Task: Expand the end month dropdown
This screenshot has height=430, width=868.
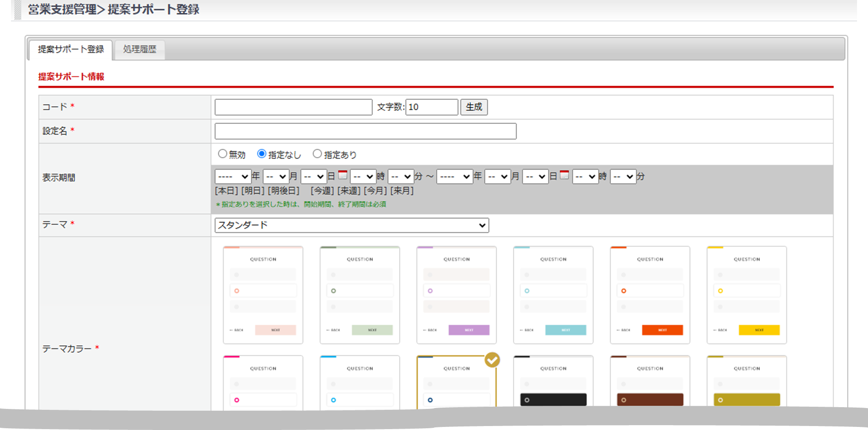Action: click(497, 177)
